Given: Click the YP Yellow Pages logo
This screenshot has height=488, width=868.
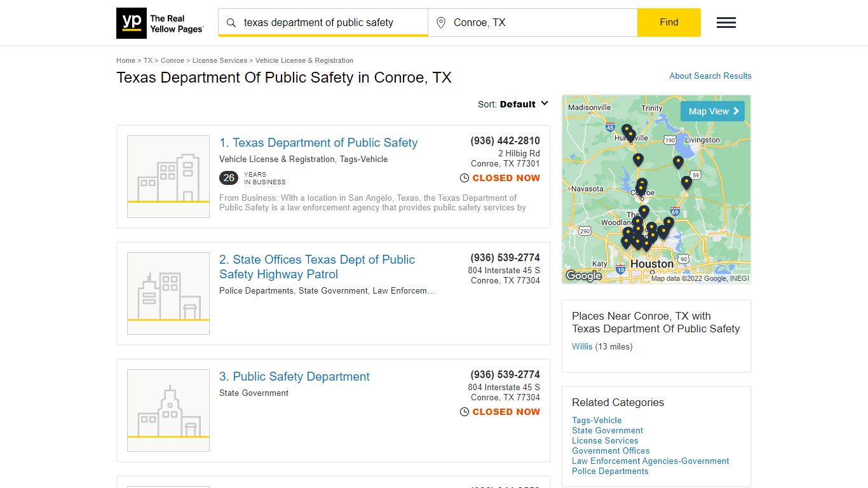Looking at the screenshot, I should point(160,23).
